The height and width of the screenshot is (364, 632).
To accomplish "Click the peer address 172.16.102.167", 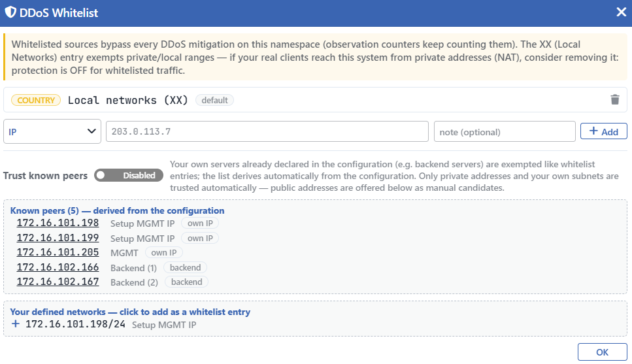I will click(58, 282).
